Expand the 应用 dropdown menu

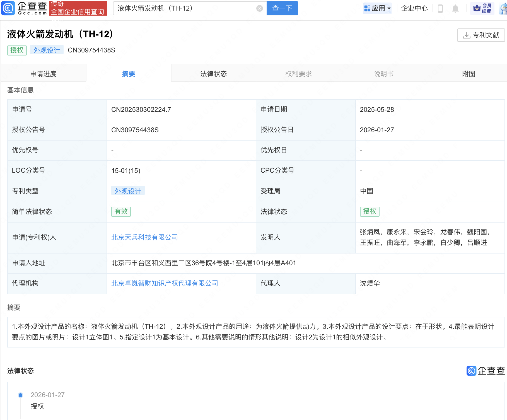[377, 8]
